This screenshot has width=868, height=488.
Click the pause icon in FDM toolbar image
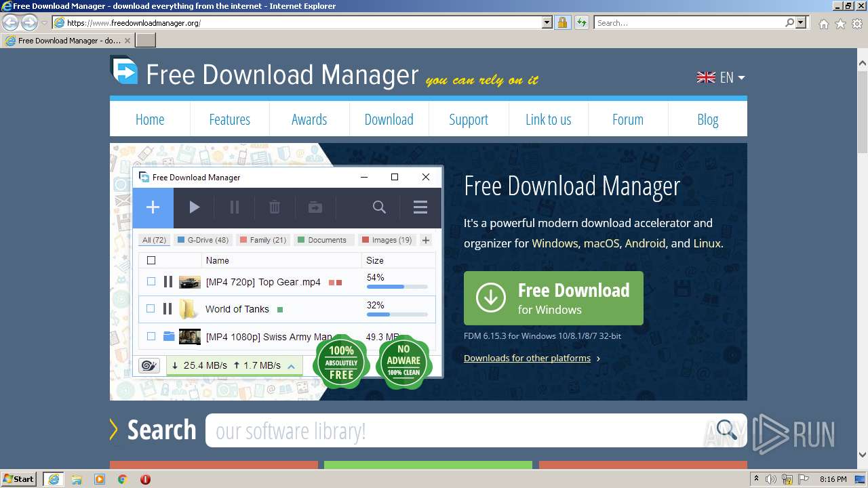235,207
